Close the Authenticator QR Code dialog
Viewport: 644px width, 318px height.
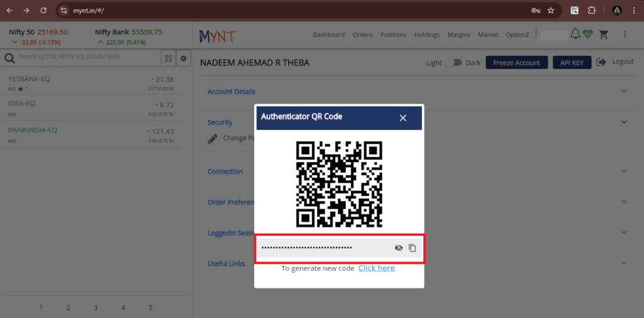[403, 118]
